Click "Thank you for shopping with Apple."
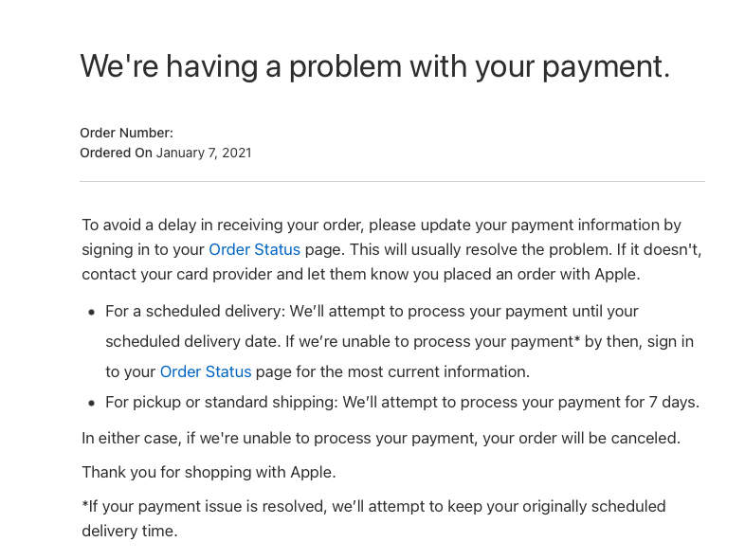Image resolution: width=745 pixels, height=560 pixels. point(209,472)
